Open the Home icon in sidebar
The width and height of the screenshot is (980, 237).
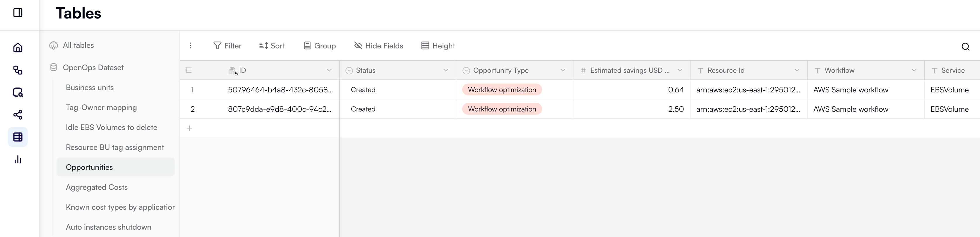(18, 48)
